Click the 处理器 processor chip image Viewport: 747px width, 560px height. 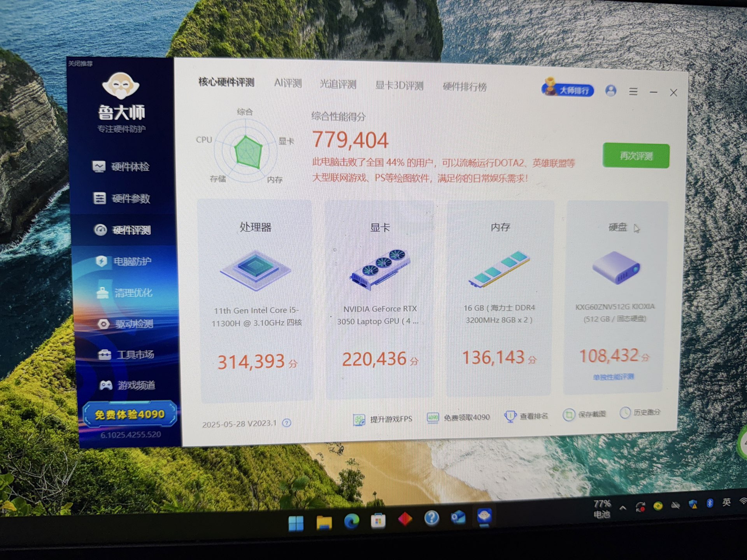255,270
